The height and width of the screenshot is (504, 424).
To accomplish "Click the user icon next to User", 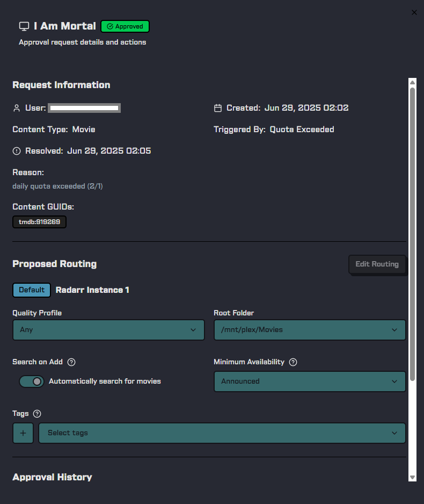I will [17, 108].
